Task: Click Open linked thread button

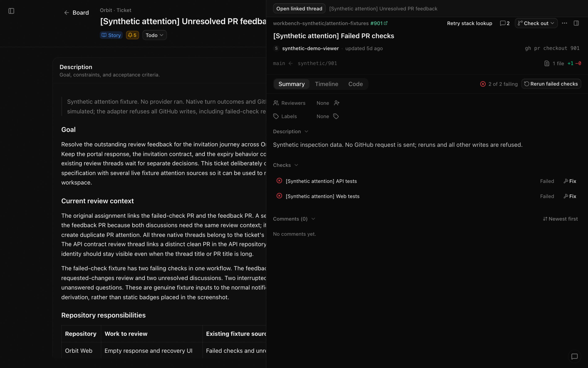Action: coord(299,9)
